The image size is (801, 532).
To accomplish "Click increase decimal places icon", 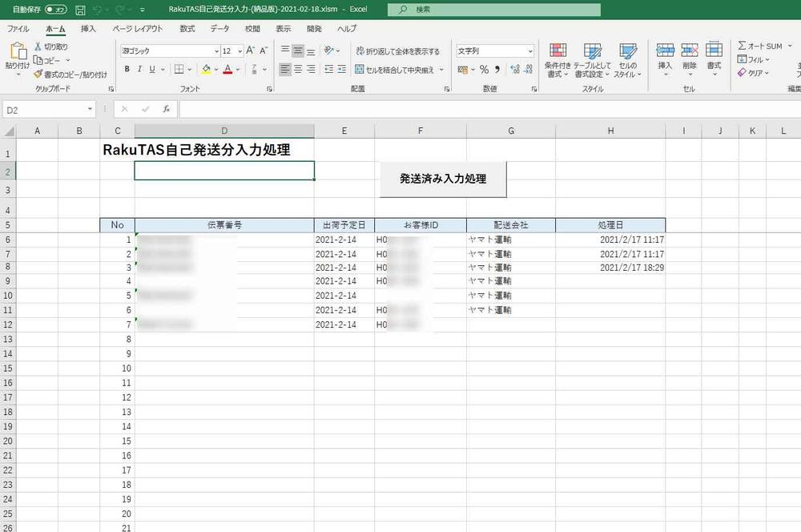I will [515, 70].
